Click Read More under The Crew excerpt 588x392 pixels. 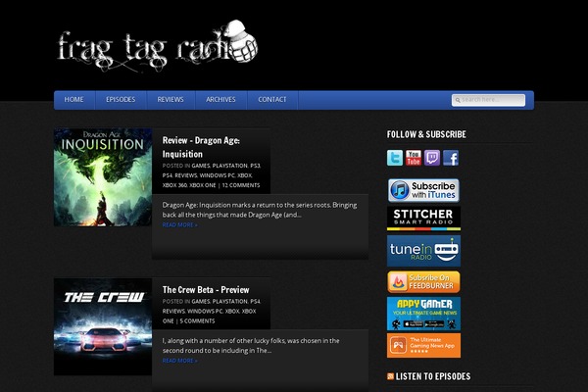pyautogui.click(x=180, y=361)
